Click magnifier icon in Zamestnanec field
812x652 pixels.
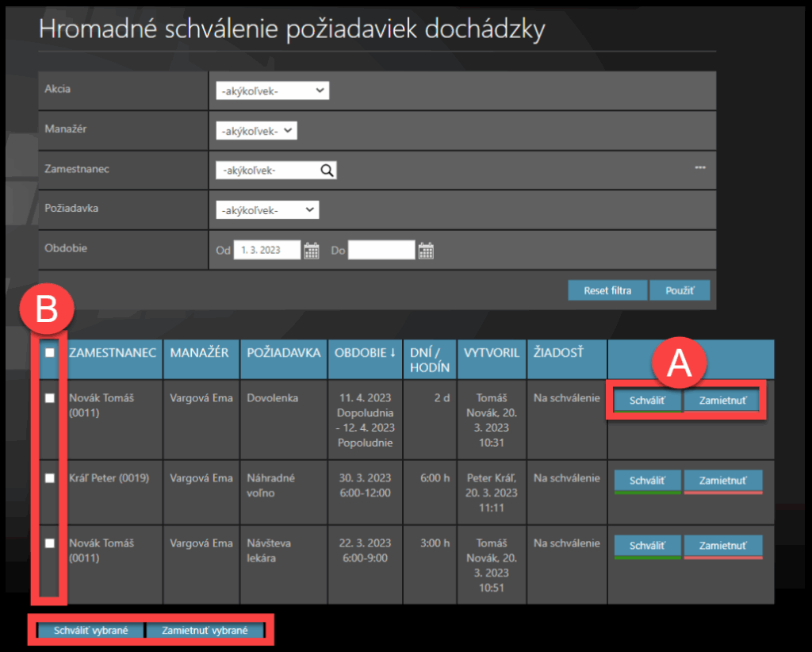[327, 170]
